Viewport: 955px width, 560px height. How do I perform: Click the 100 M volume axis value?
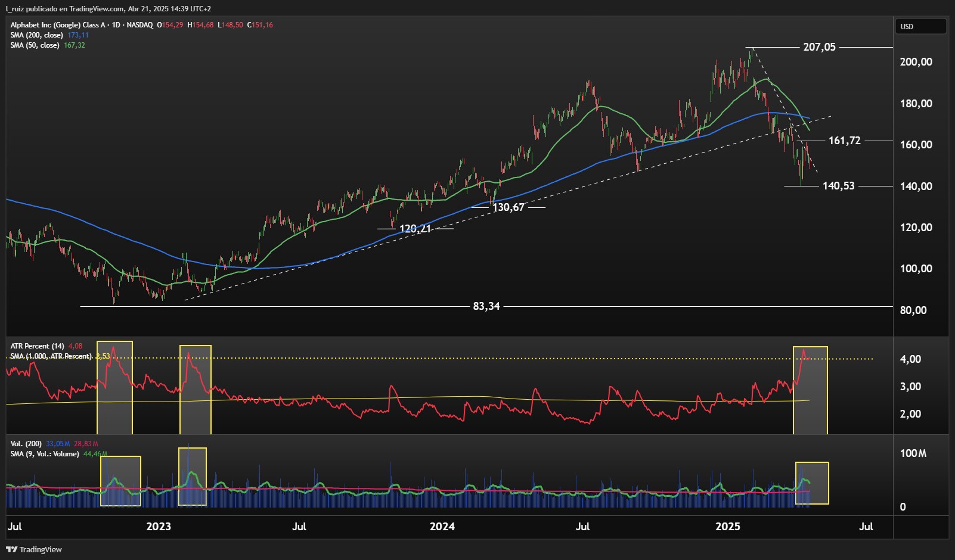[913, 453]
